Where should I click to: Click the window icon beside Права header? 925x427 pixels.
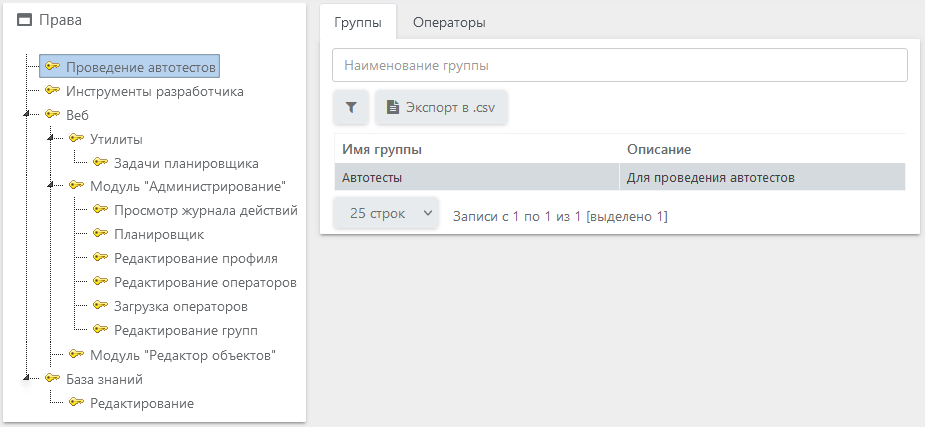[x=25, y=20]
